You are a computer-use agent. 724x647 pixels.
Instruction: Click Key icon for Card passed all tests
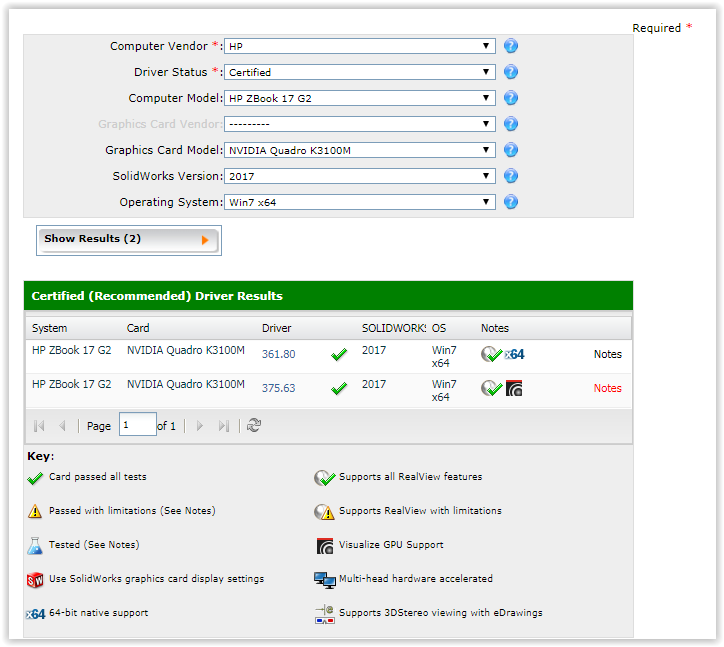pos(35,479)
